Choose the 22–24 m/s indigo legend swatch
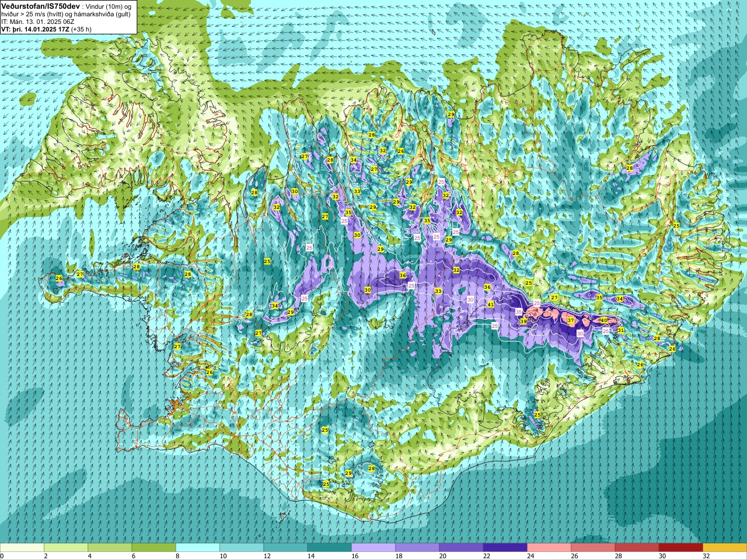This screenshot has height=560, width=747. [505, 548]
